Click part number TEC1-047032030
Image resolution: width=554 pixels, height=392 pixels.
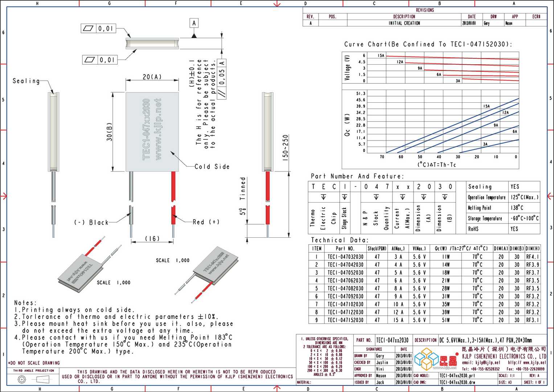tap(345, 257)
